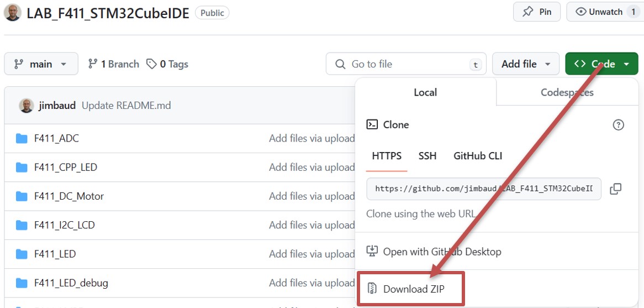The height and width of the screenshot is (308, 644).
Task: Click the jimbaud commit author avatar
Action: tap(27, 106)
